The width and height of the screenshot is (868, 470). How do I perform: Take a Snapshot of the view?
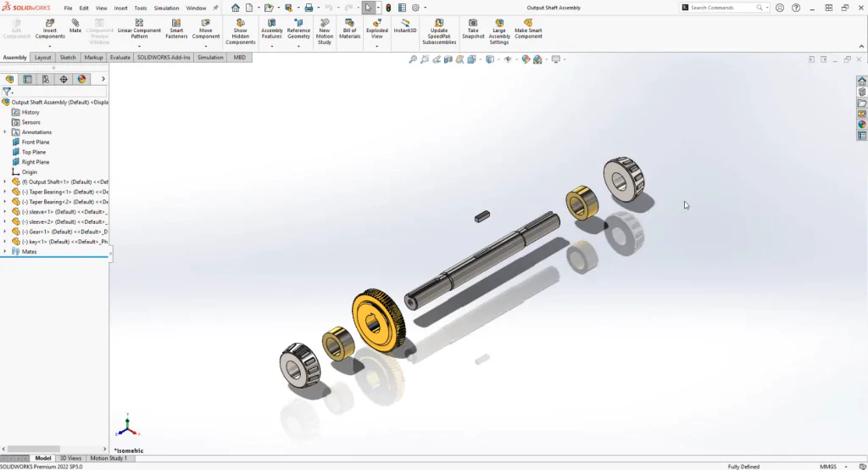click(473, 30)
